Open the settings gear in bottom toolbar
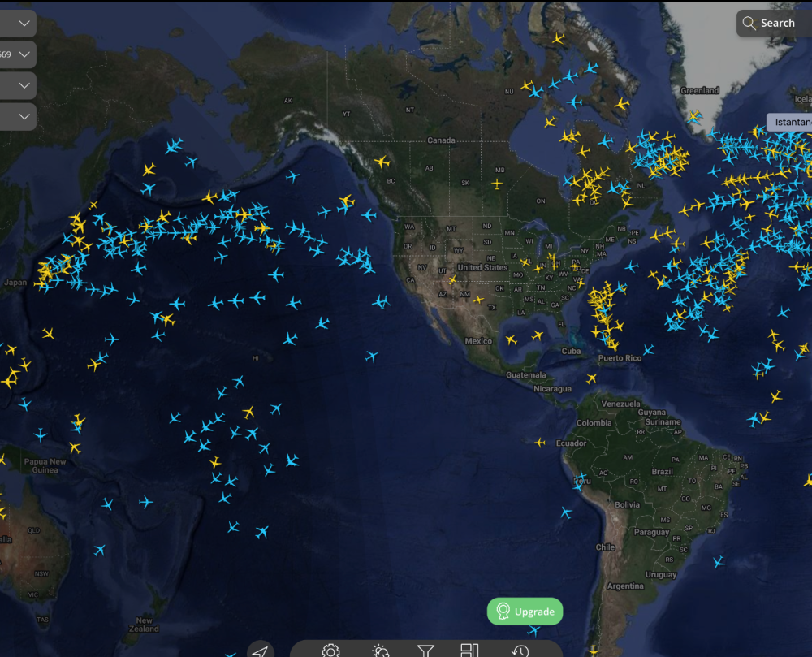The height and width of the screenshot is (657, 812). (330, 651)
